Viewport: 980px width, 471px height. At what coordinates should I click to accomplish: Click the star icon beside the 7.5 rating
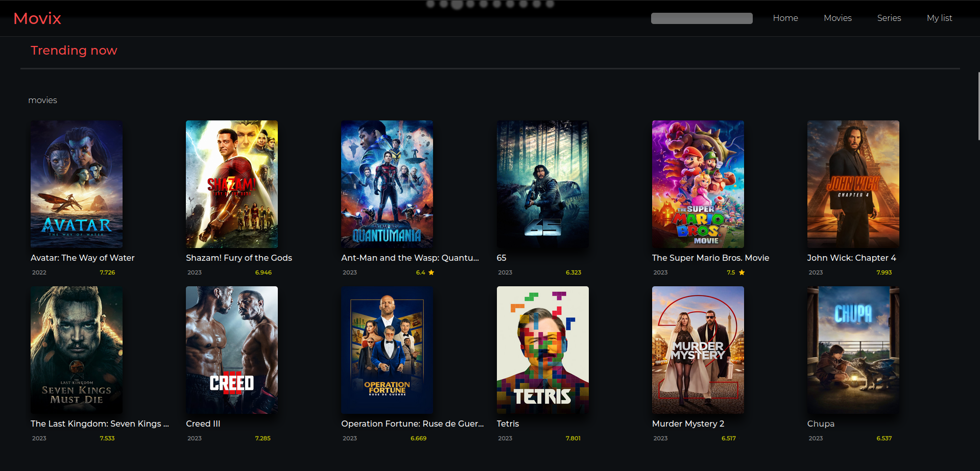(x=742, y=272)
